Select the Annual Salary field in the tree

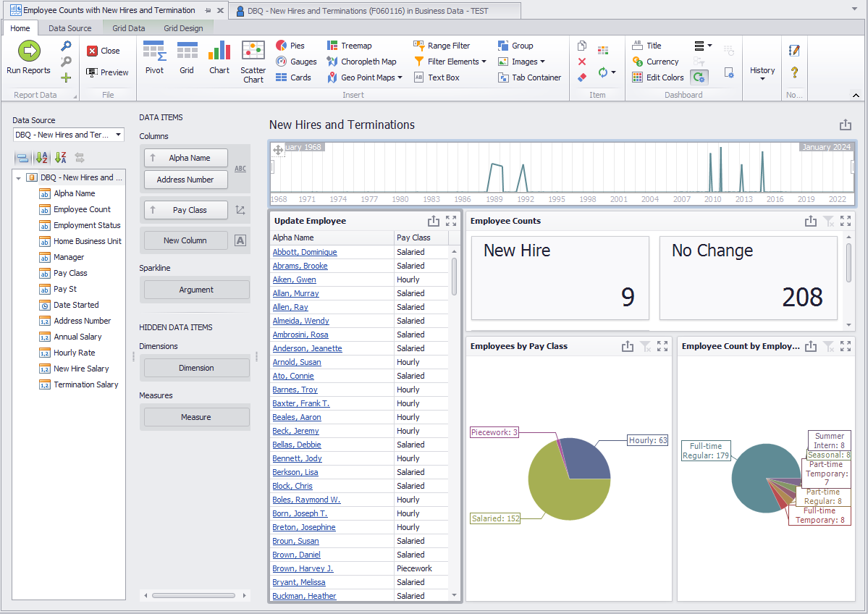pyautogui.click(x=77, y=337)
